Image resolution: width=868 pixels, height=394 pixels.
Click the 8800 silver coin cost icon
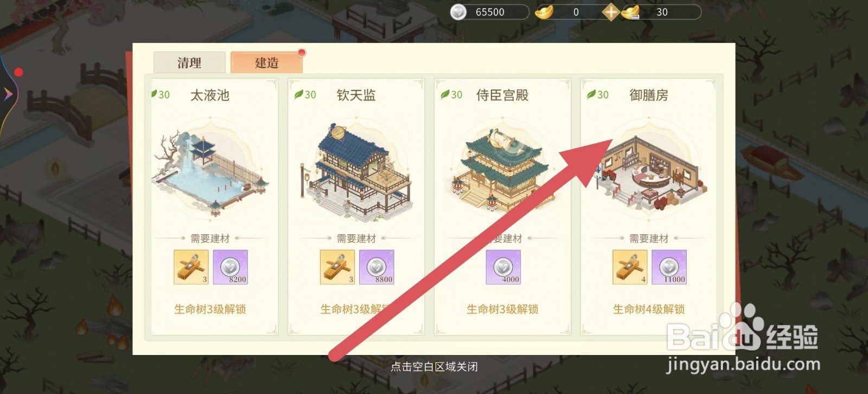376,267
